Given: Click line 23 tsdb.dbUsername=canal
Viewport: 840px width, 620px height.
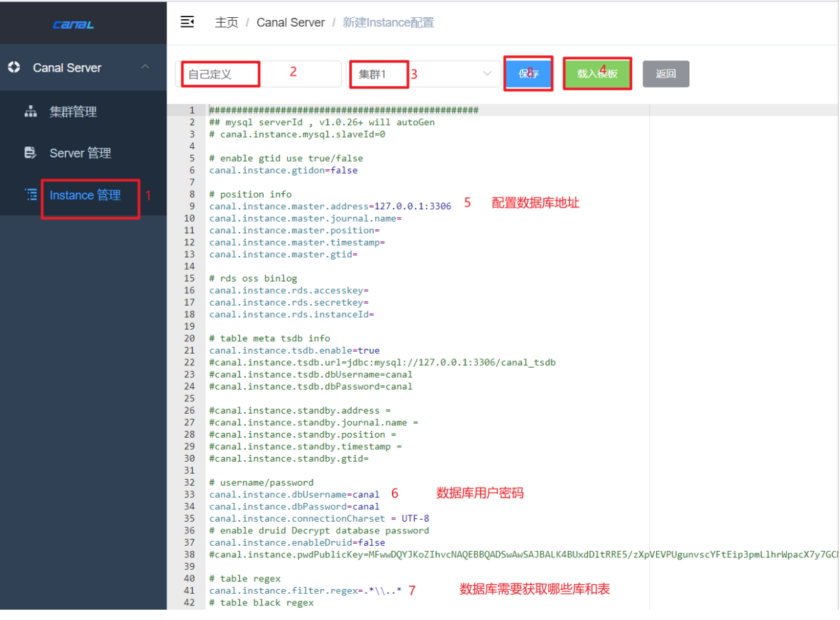Looking at the screenshot, I should [x=311, y=374].
